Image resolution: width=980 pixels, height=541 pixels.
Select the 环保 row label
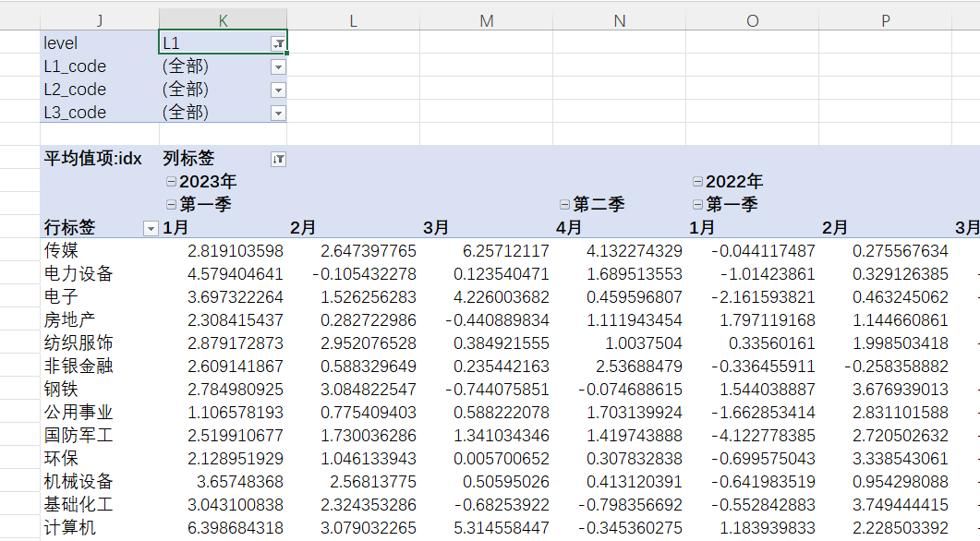(100, 459)
